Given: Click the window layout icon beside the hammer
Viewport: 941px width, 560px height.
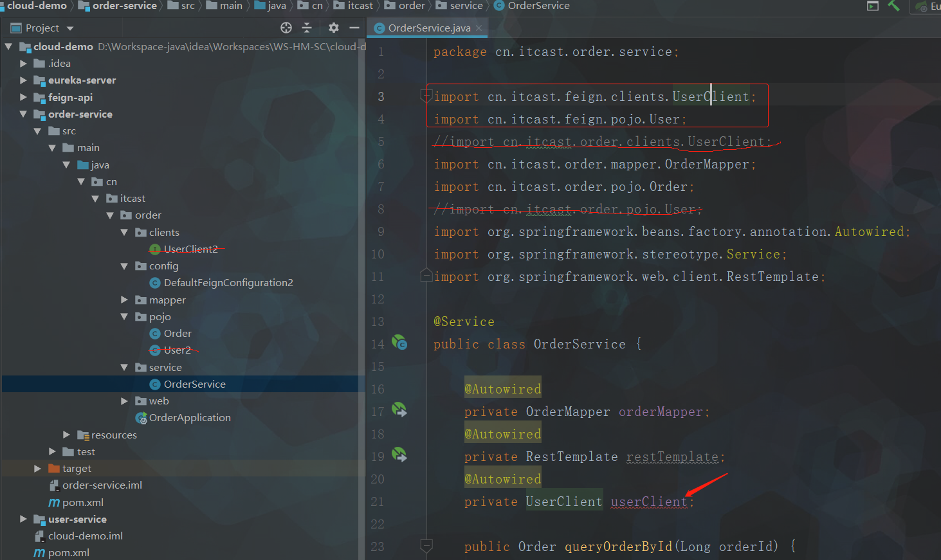Looking at the screenshot, I should (x=873, y=6).
